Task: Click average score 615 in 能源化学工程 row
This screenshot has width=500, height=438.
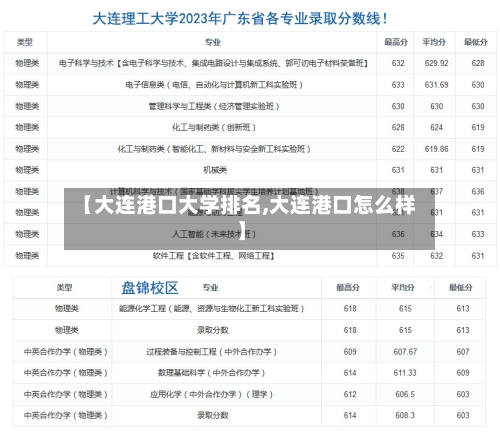Action: coord(405,309)
